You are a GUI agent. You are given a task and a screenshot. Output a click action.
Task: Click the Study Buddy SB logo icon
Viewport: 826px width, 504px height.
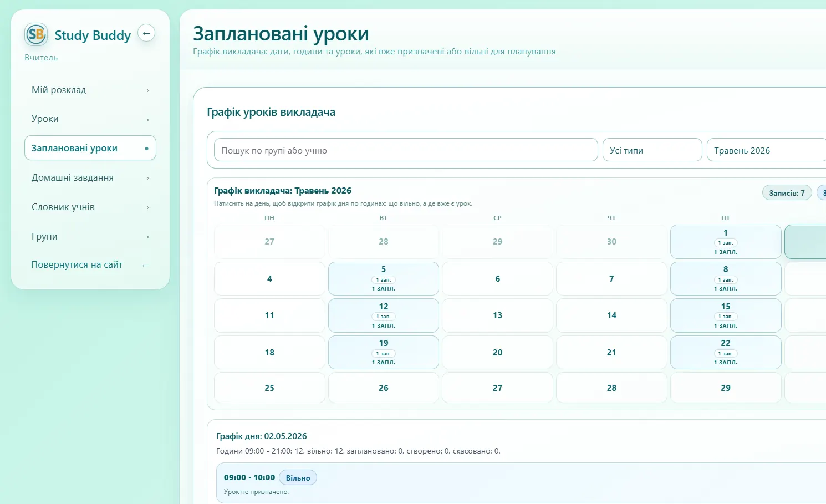36,35
